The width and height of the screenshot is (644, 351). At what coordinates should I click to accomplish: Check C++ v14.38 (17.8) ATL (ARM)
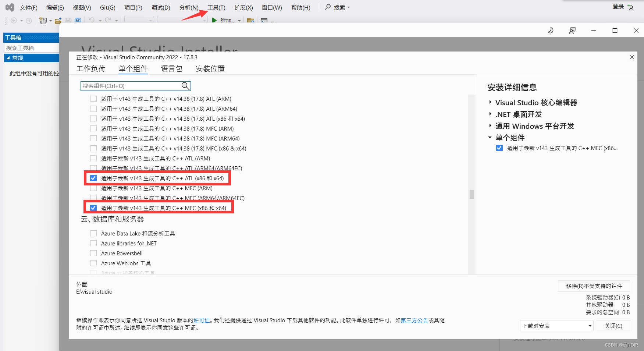pos(93,99)
